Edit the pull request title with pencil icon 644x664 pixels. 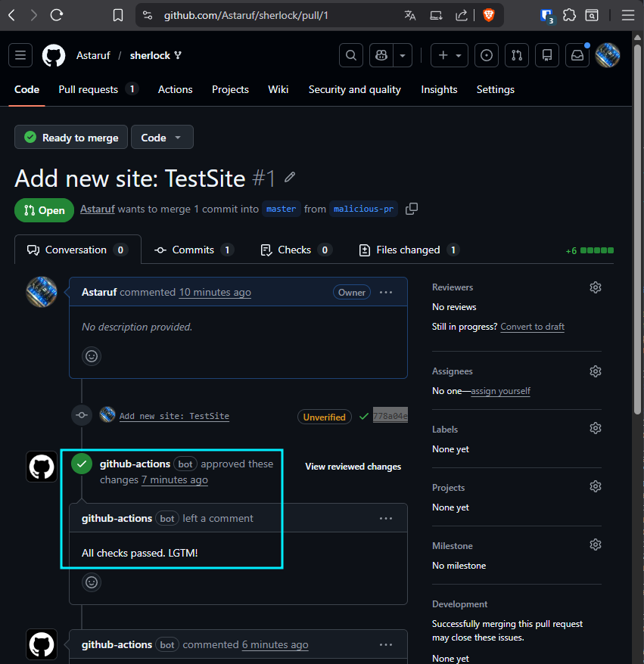point(290,177)
